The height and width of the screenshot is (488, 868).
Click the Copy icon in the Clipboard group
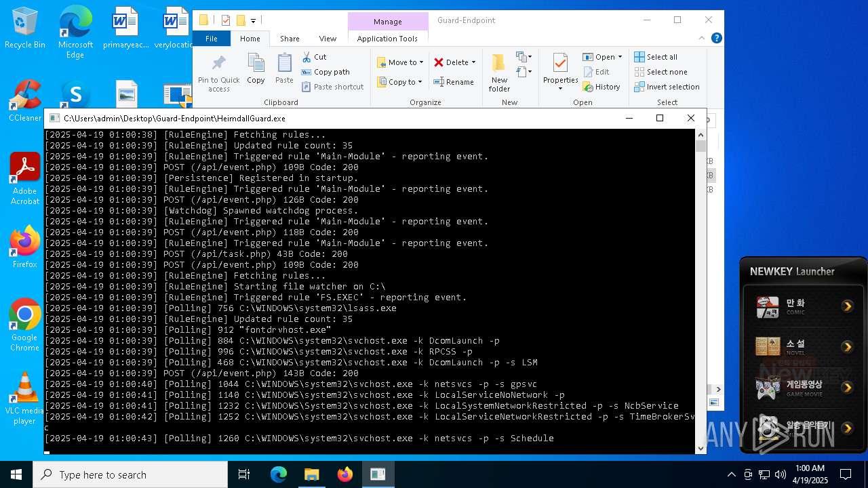pos(256,69)
